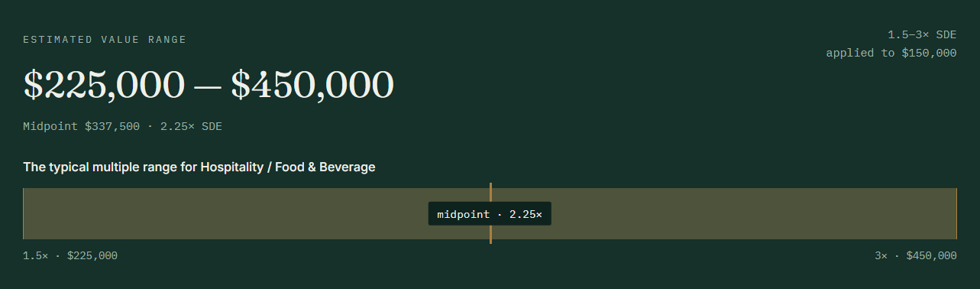Click the "ESTIMATED VALUE RANGE" heading label

(x=105, y=40)
